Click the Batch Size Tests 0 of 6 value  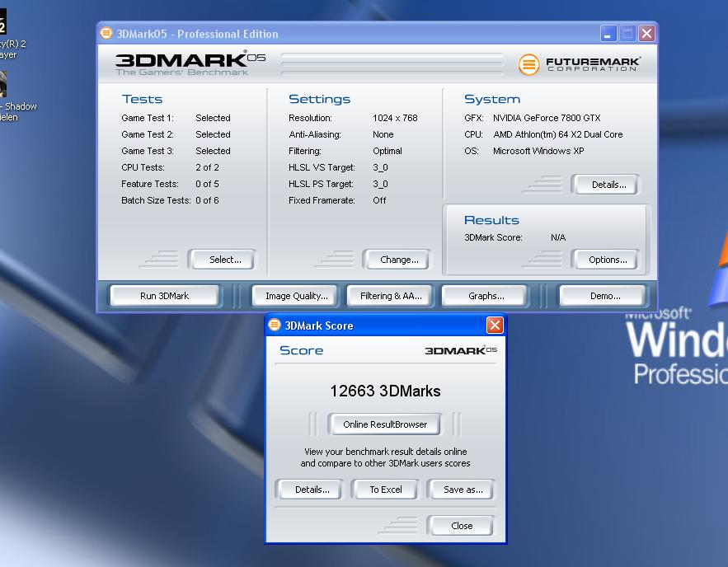pyautogui.click(x=207, y=200)
